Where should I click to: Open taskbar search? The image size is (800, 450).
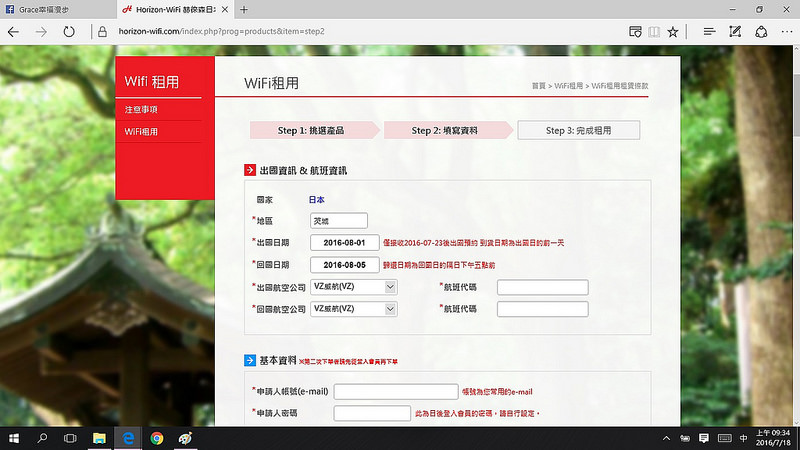coord(42,438)
